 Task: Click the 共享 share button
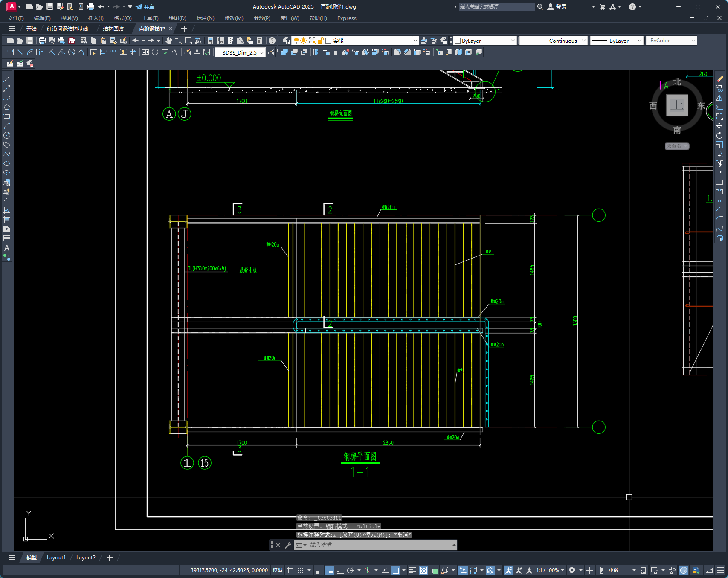(145, 7)
